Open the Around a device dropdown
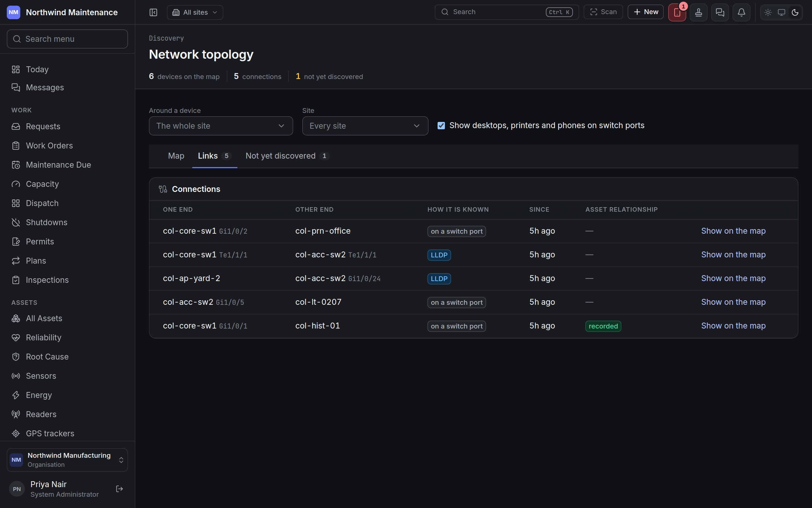 [221, 126]
